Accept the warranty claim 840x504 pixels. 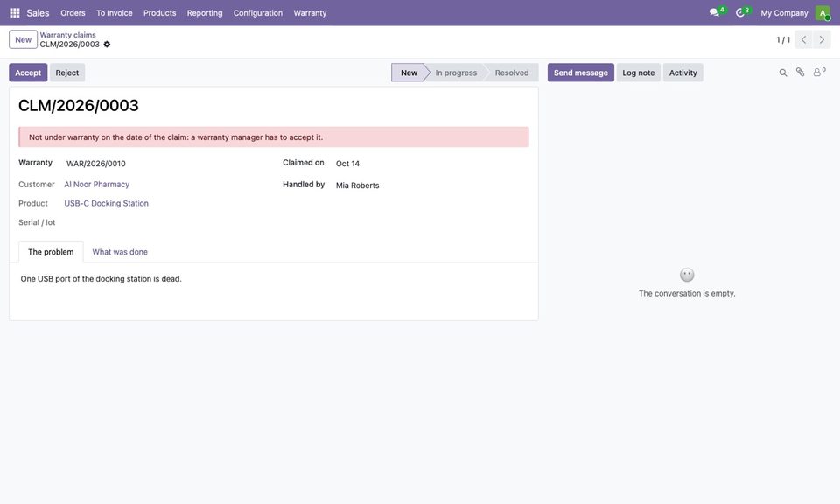click(28, 73)
